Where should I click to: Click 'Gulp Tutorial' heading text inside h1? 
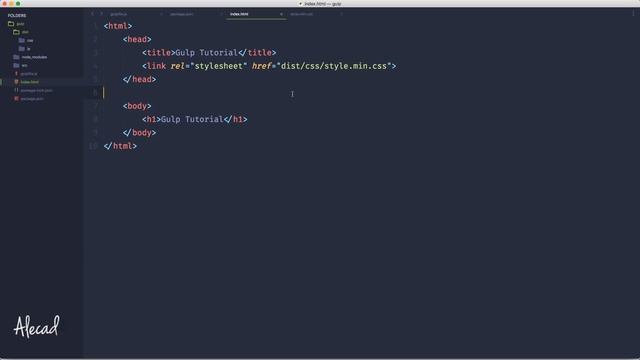tap(192, 119)
